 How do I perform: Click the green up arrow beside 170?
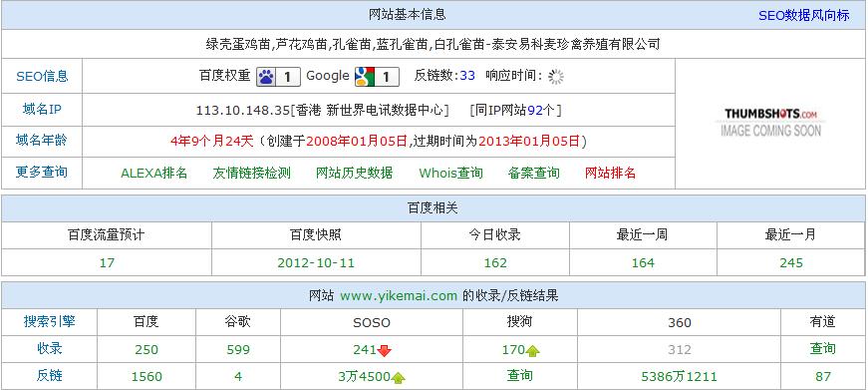[x=532, y=350]
